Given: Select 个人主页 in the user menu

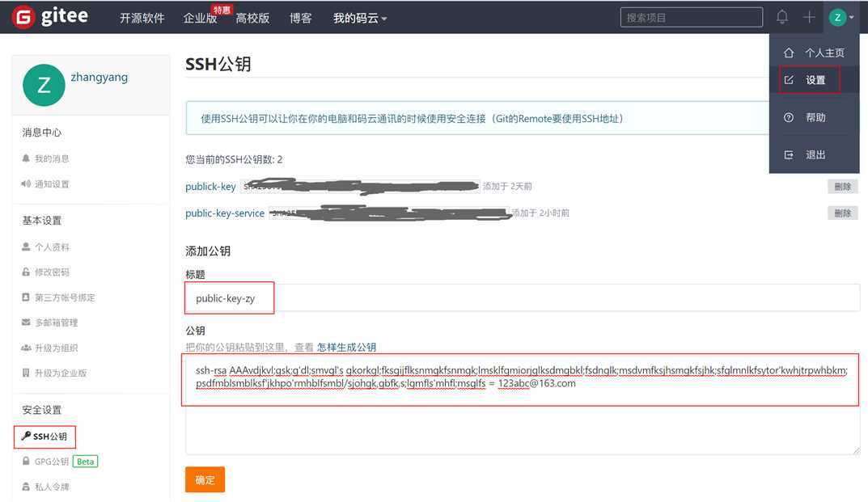Looking at the screenshot, I should (824, 53).
